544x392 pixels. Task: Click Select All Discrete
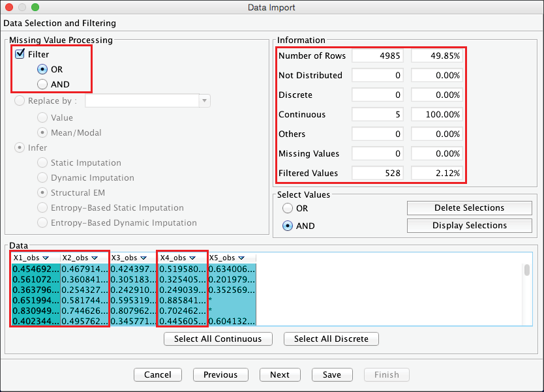click(x=331, y=339)
